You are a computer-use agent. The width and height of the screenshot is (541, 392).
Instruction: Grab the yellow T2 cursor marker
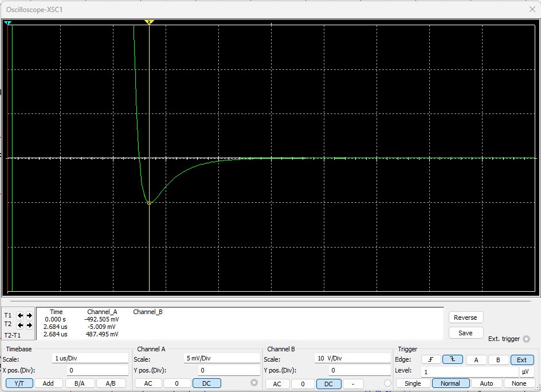[149, 22]
